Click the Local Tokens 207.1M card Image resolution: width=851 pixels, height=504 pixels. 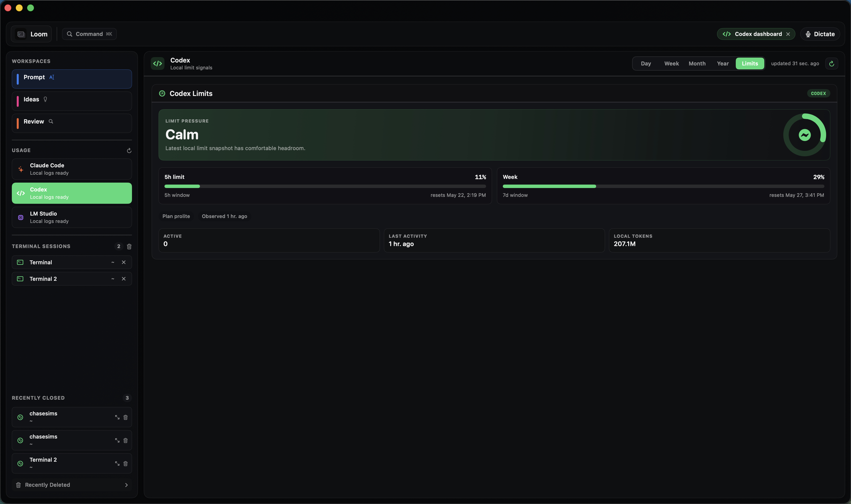pos(720,240)
